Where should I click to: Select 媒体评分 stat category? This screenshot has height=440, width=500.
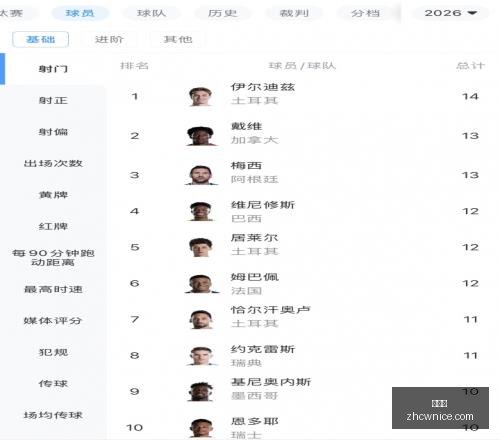[53, 321]
